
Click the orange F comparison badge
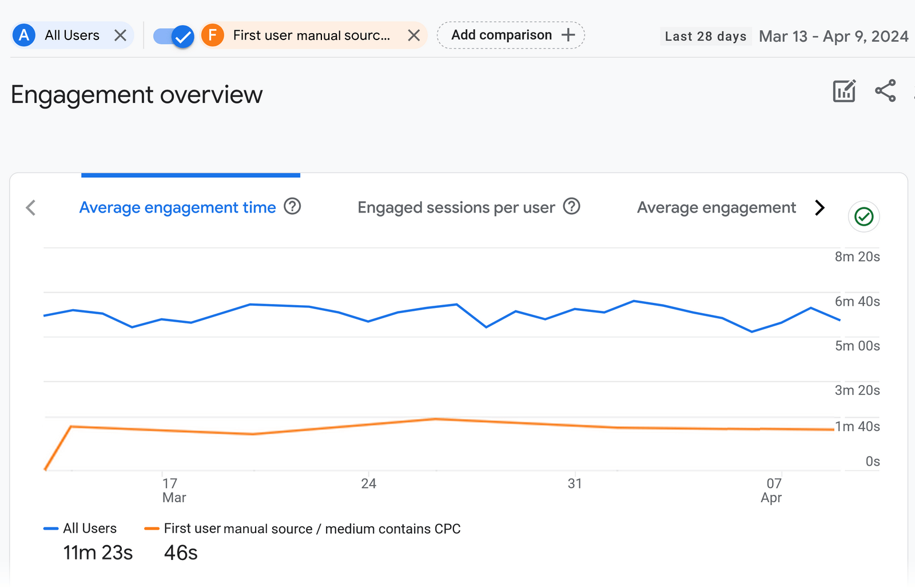[213, 35]
